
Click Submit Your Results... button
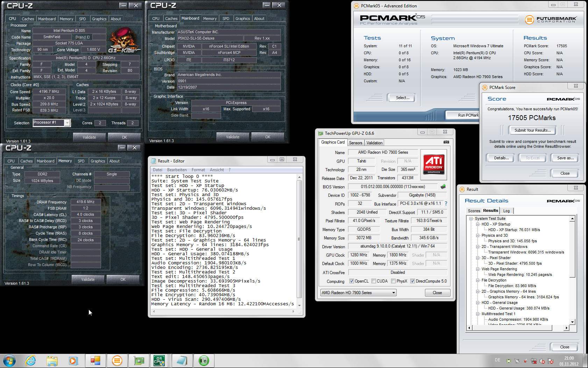coord(532,130)
